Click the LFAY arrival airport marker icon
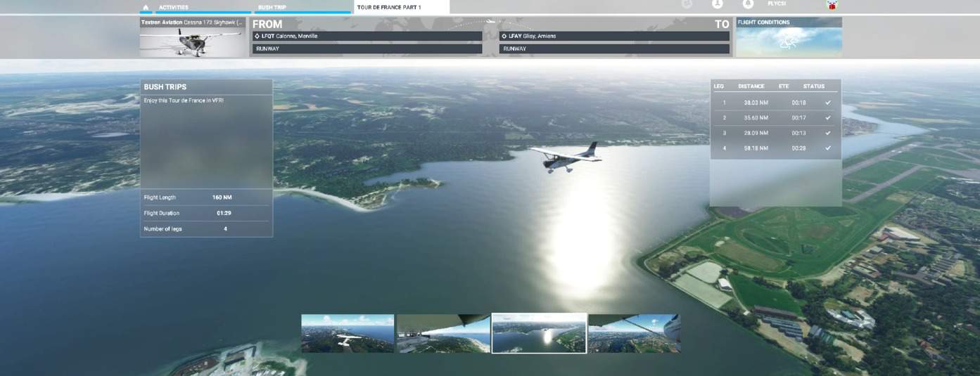Viewport: 980px width, 376px height. [504, 36]
